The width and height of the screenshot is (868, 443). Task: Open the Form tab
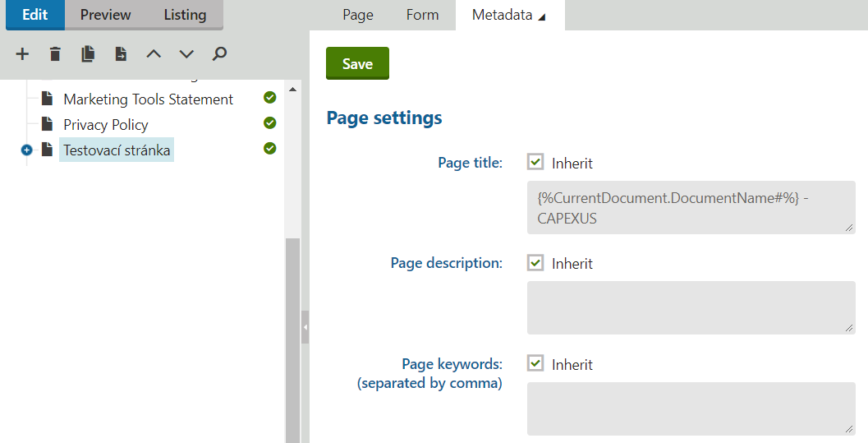pos(422,15)
